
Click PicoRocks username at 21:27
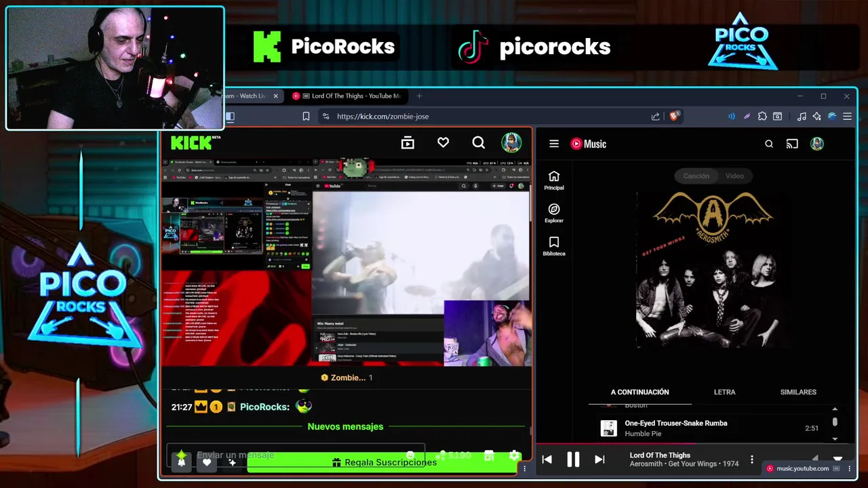(264, 407)
